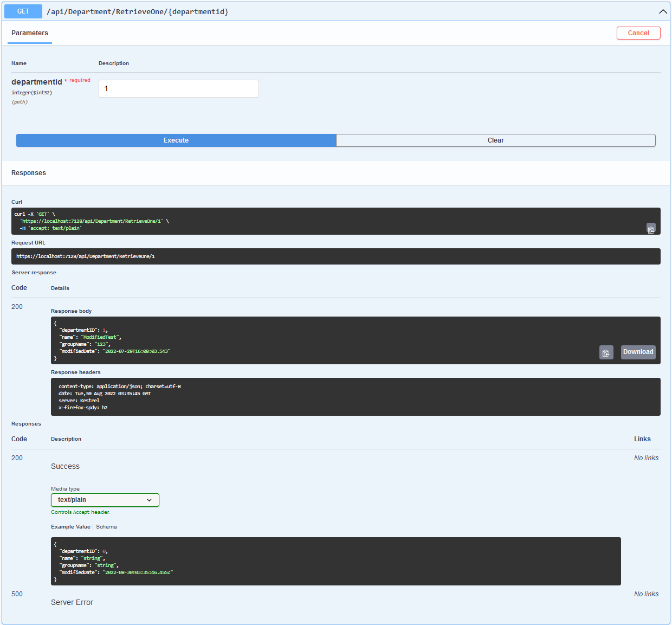672x625 pixels.
Task: Collapse the RetrieveOne endpoint with the chevron
Action: pos(663,11)
